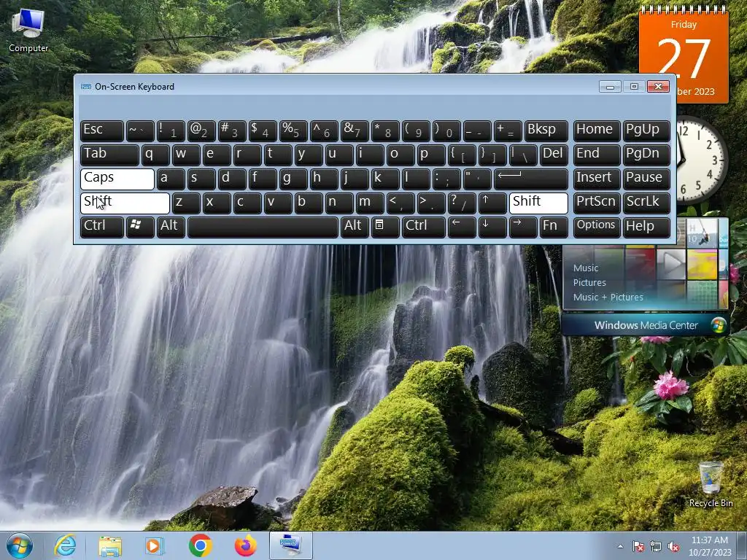Click the Tab key

click(109, 155)
